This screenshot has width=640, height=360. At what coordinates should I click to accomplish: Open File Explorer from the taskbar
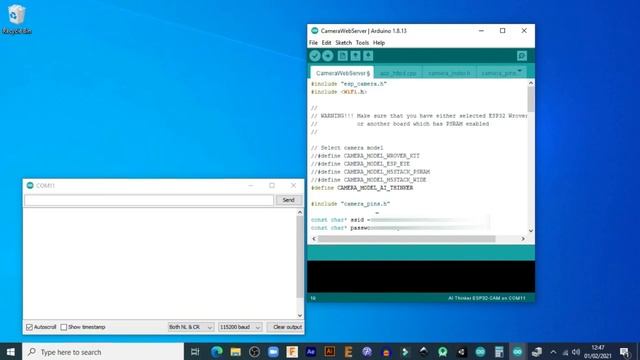pos(236,352)
